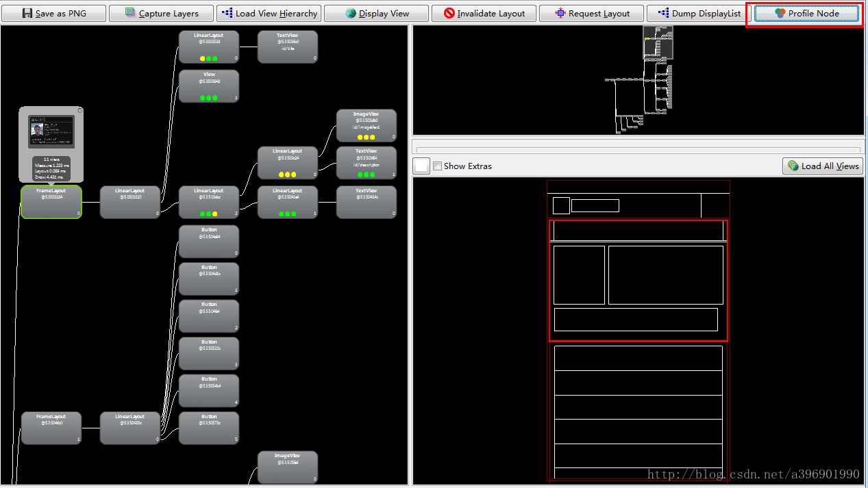Click the Save as PNG button
Screen dimensions: 868x488
point(55,13)
